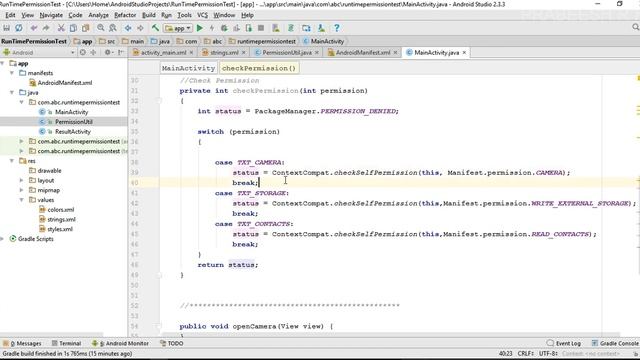Click the Undo arrow icon
The width and height of the screenshot is (640, 360).
click(34, 28)
